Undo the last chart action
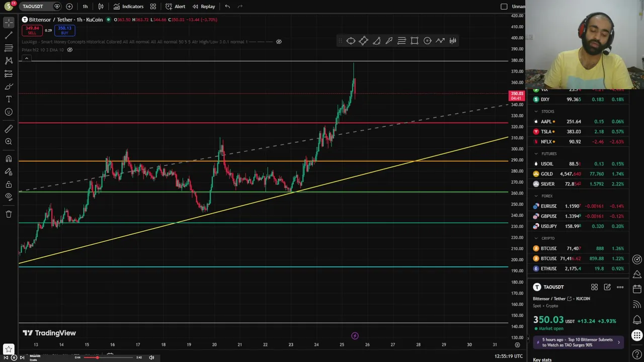 click(x=227, y=7)
